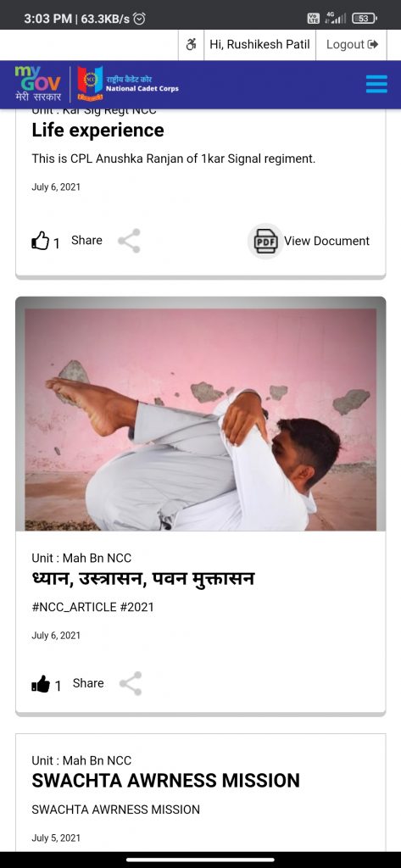Tap share icon on Life experience post

(x=129, y=242)
